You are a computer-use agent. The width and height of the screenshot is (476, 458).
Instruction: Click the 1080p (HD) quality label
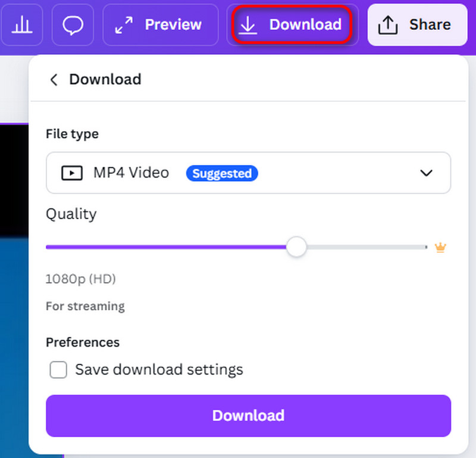80,279
